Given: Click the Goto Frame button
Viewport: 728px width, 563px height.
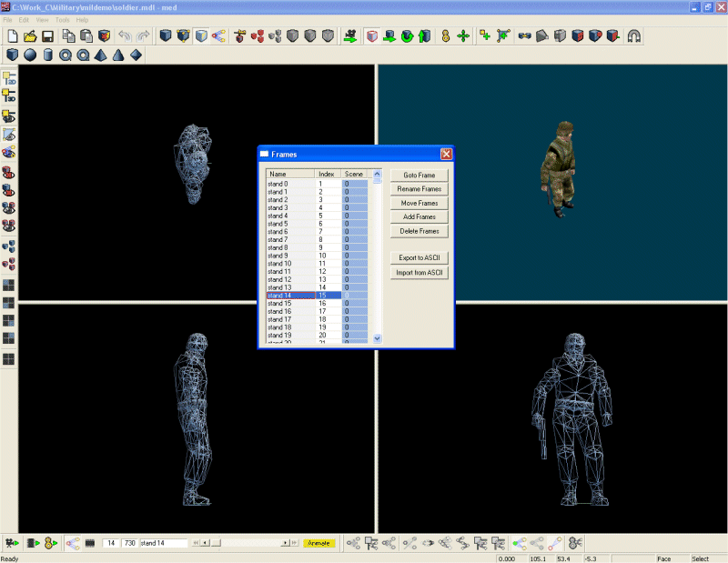Looking at the screenshot, I should pos(420,175).
